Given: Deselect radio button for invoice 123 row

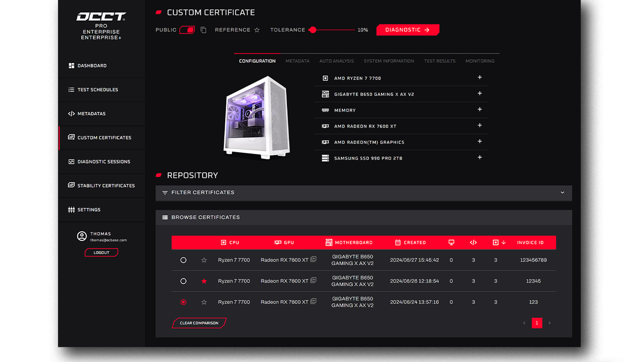Looking at the screenshot, I should tap(183, 302).
